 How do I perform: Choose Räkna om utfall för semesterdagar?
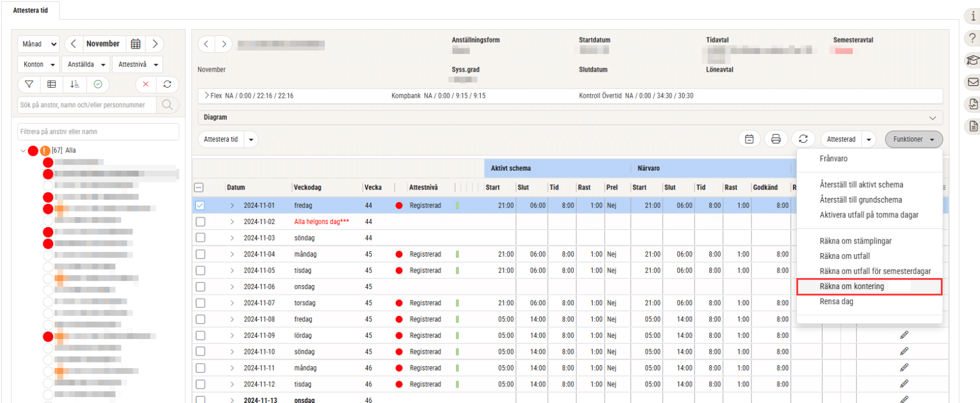(x=875, y=271)
